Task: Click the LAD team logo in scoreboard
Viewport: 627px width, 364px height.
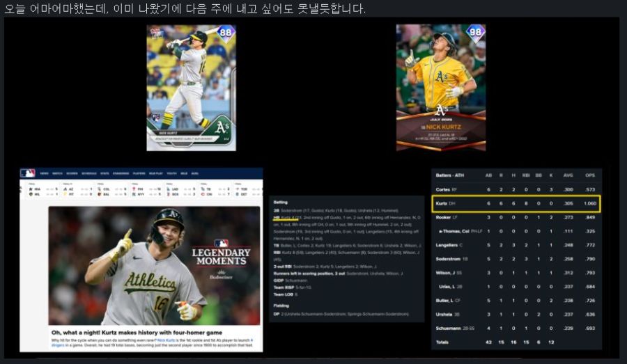Action: point(169,189)
